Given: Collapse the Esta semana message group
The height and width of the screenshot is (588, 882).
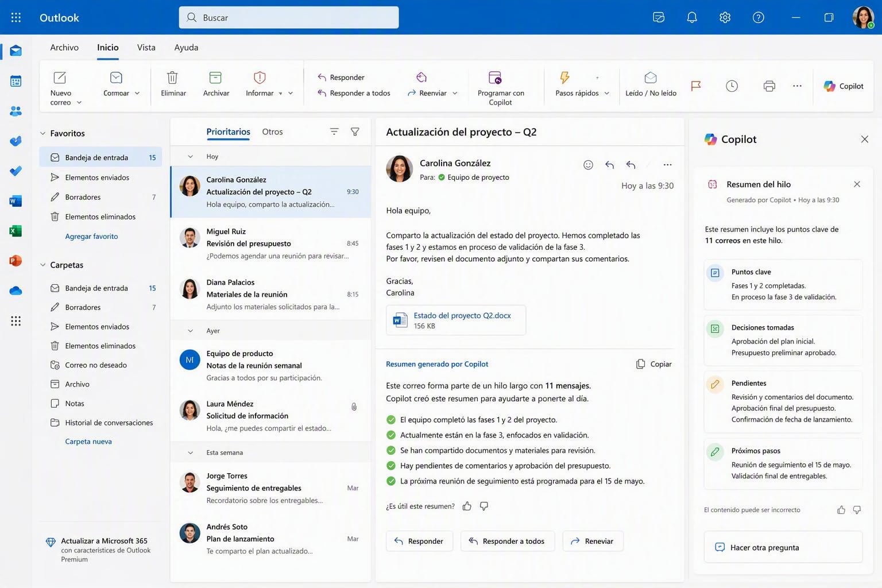Looking at the screenshot, I should tap(190, 452).
